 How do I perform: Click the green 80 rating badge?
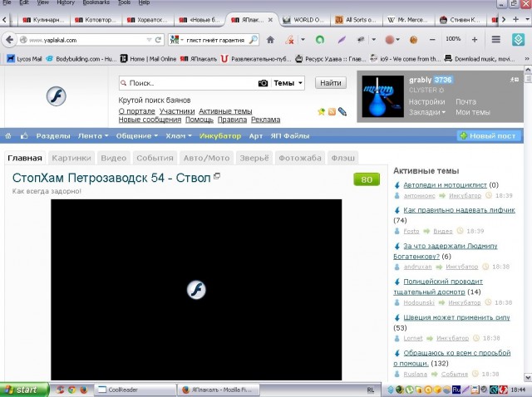coord(367,179)
